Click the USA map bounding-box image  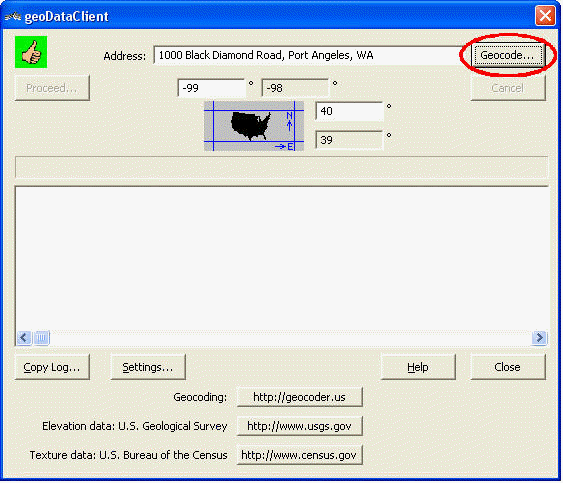coord(254,126)
